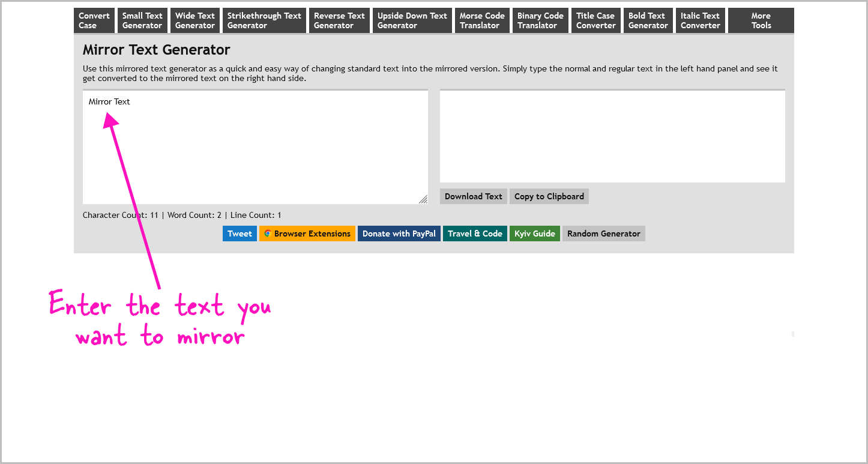868x464 pixels.
Task: Open the Binary Code Translator
Action: click(540, 20)
